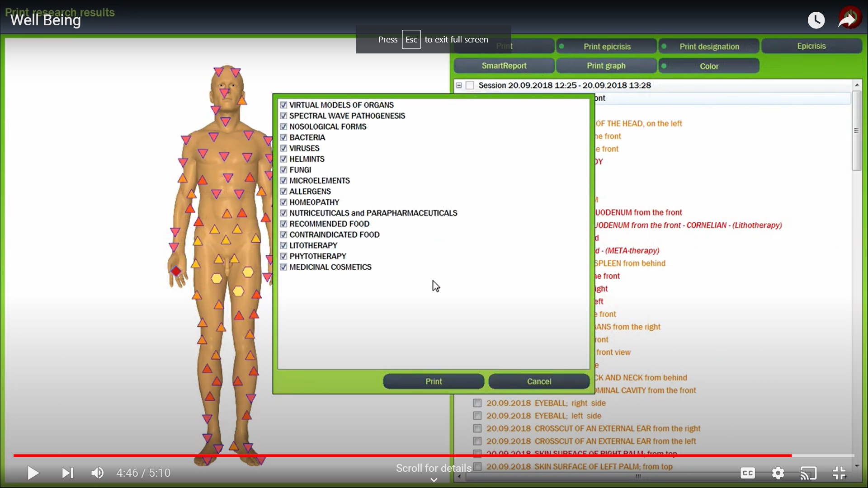Toggle MEDICINAL COSMETICS checkbox
This screenshot has width=868, height=488.
tap(283, 267)
